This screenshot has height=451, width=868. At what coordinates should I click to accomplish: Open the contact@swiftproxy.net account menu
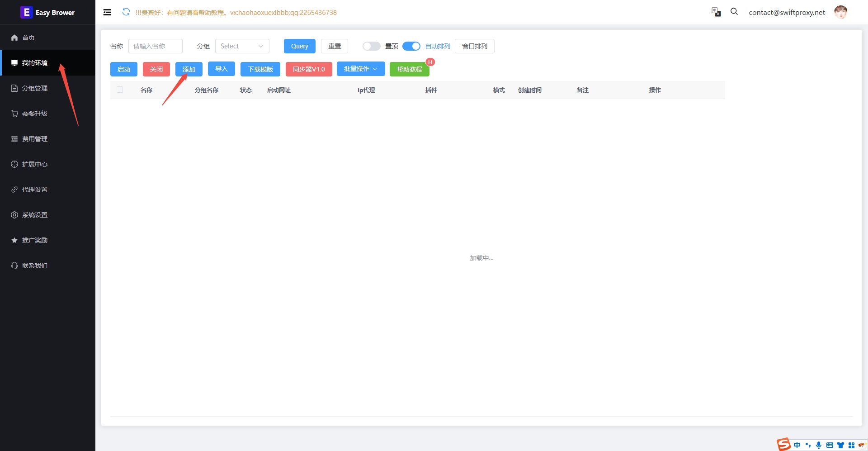[x=787, y=13]
